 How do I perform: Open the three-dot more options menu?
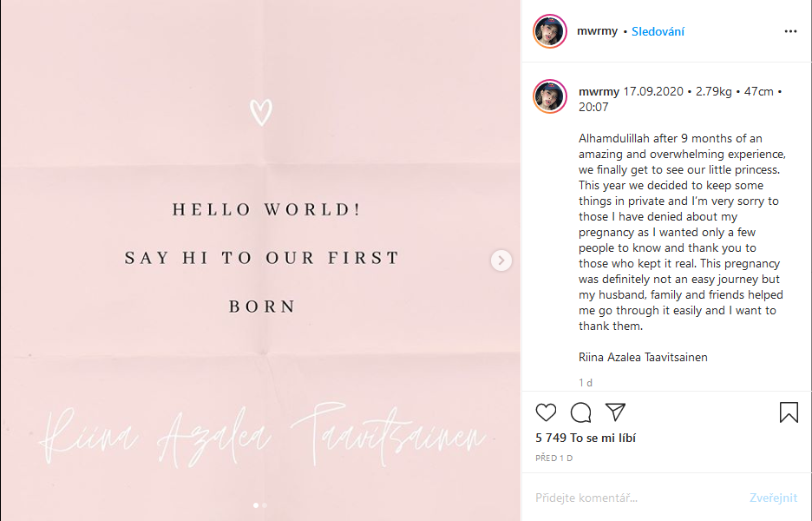pyautogui.click(x=789, y=31)
